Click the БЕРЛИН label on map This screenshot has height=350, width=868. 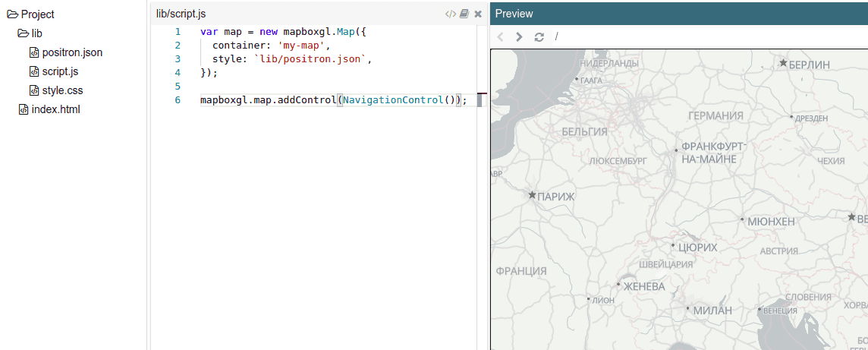pyautogui.click(x=810, y=65)
